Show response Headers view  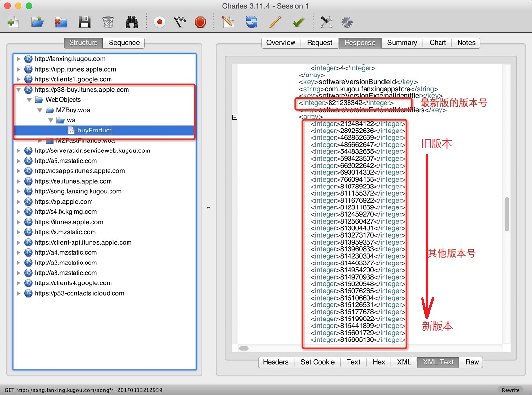[x=276, y=362]
